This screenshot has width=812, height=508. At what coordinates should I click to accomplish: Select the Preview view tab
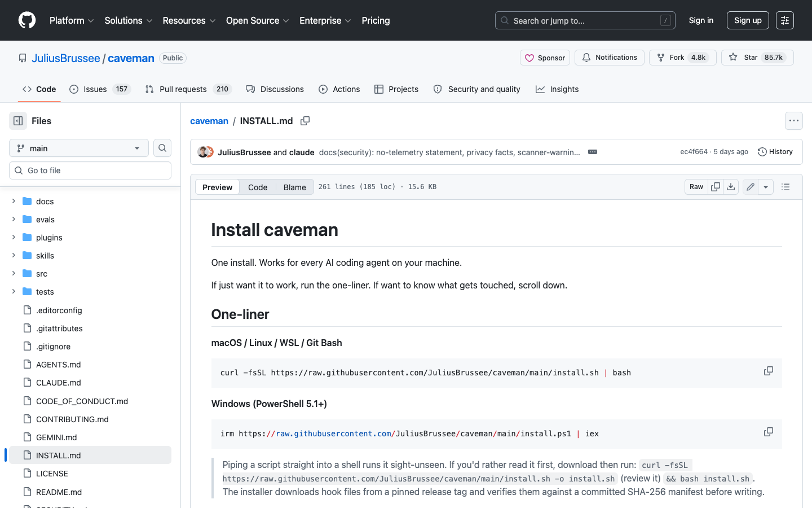(x=217, y=187)
